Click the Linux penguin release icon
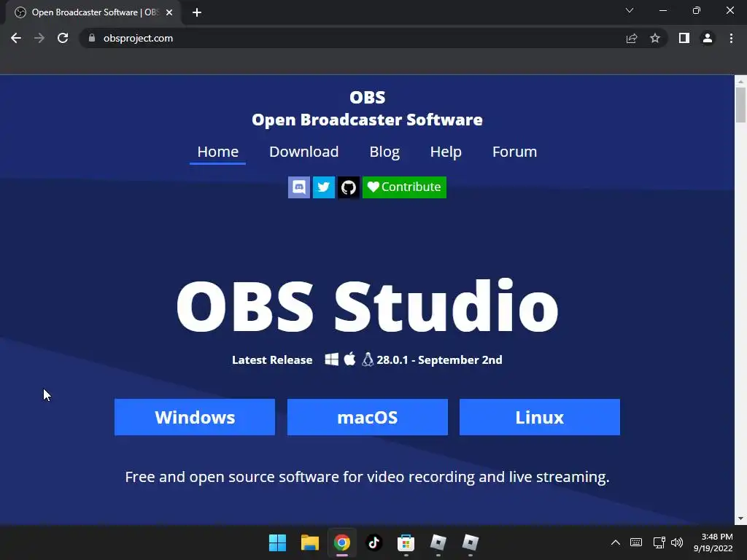Image resolution: width=747 pixels, height=560 pixels. click(x=368, y=359)
